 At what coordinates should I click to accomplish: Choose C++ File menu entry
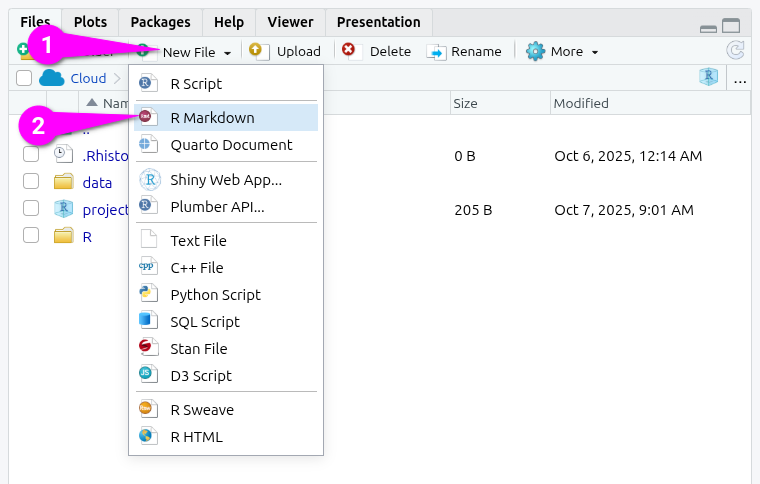(x=226, y=268)
